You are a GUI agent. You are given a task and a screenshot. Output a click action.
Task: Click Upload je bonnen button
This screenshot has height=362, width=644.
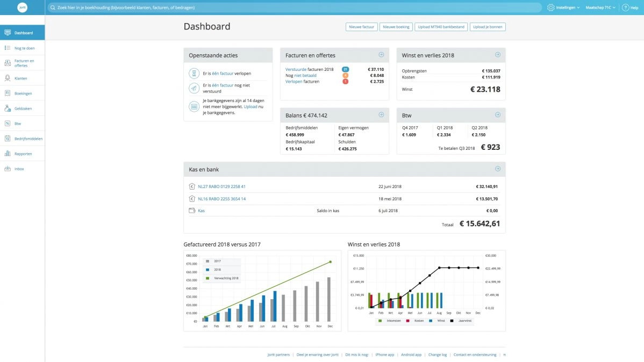coord(488,27)
